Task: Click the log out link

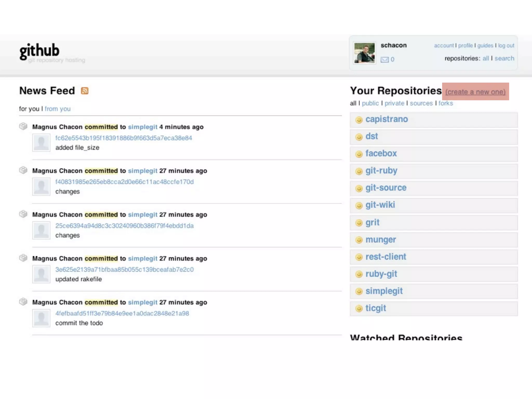Action: 506,45
